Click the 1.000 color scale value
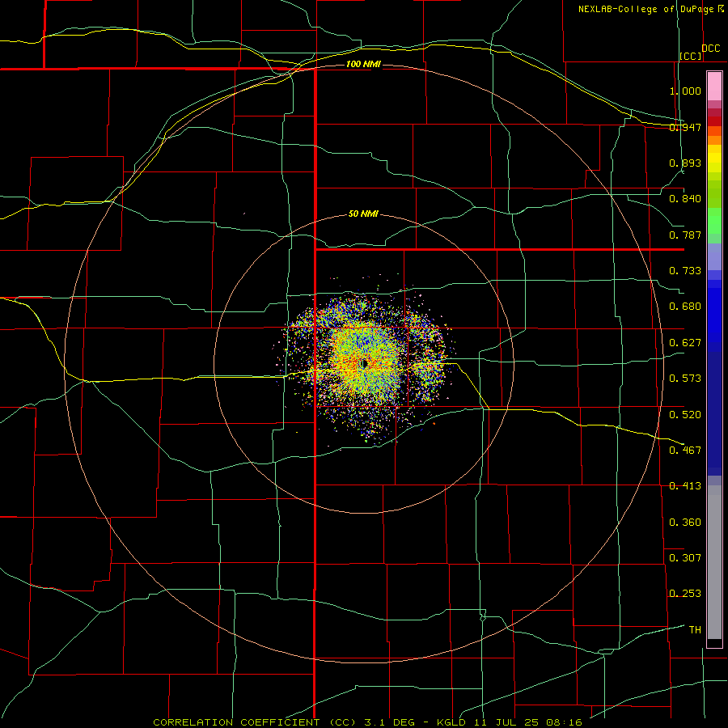Screen dimensions: 728x728 [685, 91]
